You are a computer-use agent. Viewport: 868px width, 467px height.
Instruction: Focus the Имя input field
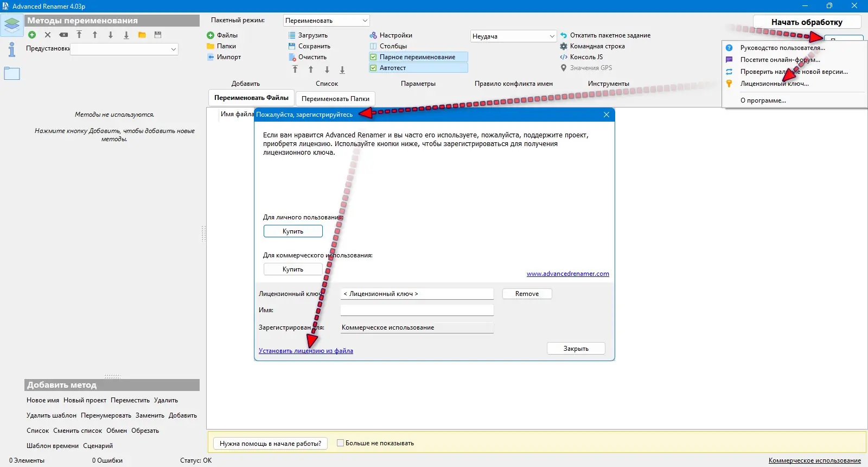point(417,310)
